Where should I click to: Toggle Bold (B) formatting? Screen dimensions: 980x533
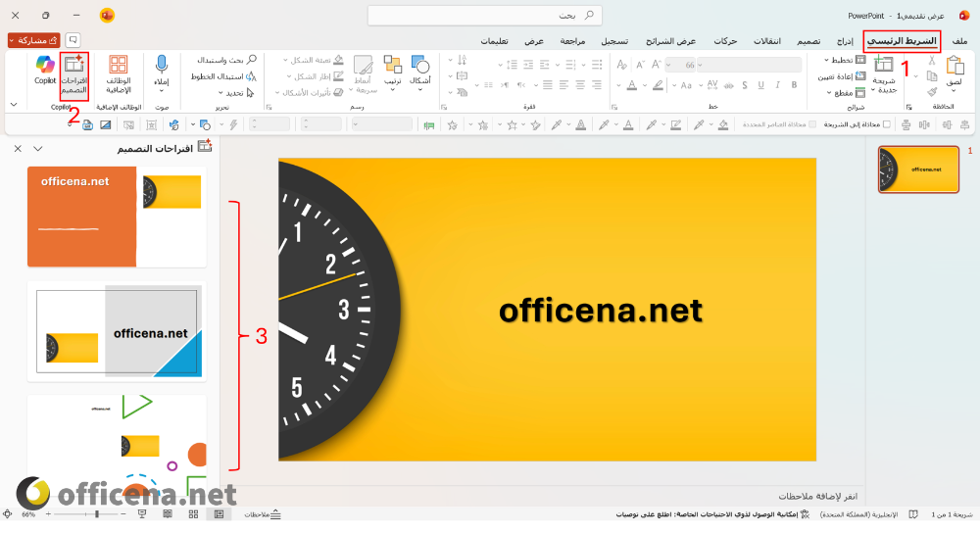[794, 85]
